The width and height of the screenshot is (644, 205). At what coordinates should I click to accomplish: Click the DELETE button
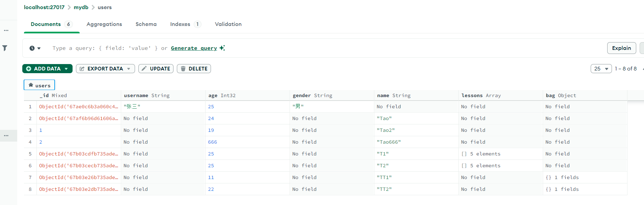tap(194, 69)
